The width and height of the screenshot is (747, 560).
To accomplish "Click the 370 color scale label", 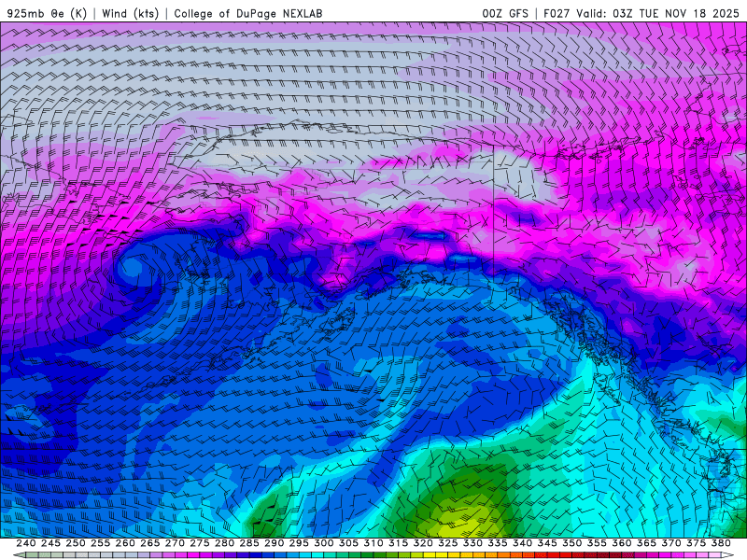I will [670, 543].
